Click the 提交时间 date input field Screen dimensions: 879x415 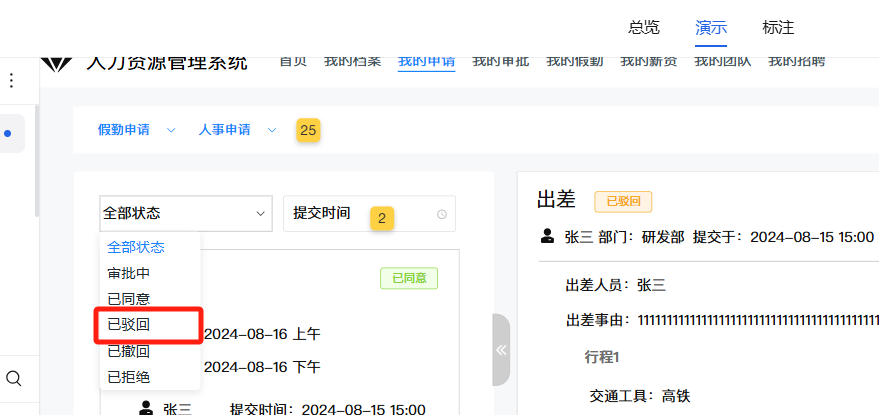click(x=360, y=214)
